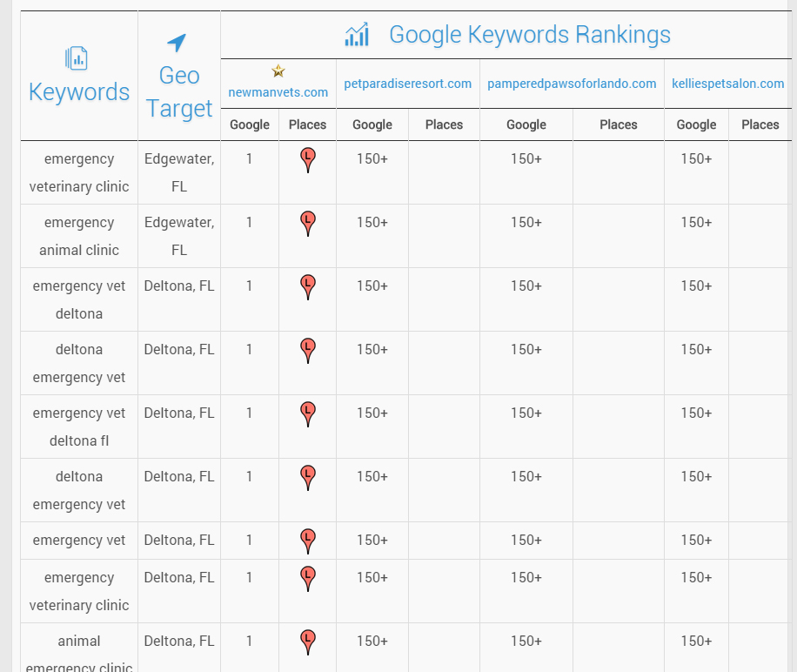Click the Google Keywords Rankings title
Image resolution: width=797 pixels, height=672 pixels.
pos(529,35)
